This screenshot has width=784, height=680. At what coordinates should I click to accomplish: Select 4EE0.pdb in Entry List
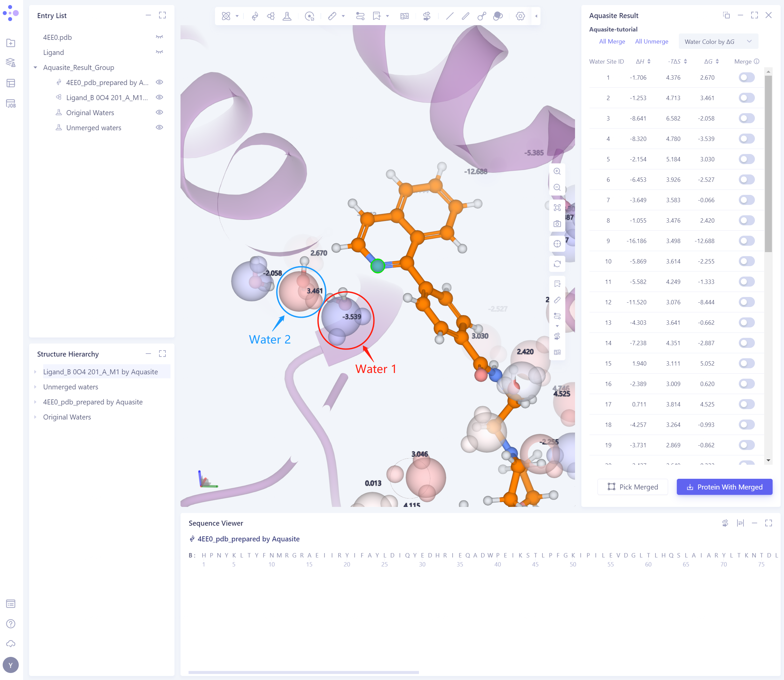pyautogui.click(x=57, y=37)
